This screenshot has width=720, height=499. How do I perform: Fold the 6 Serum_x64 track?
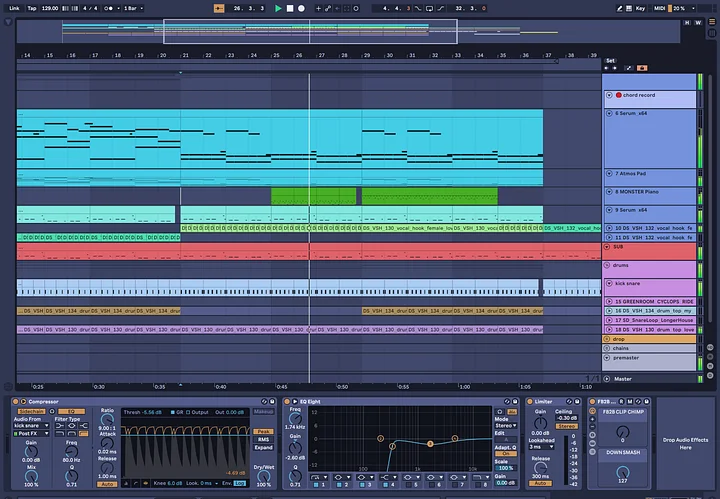point(609,113)
